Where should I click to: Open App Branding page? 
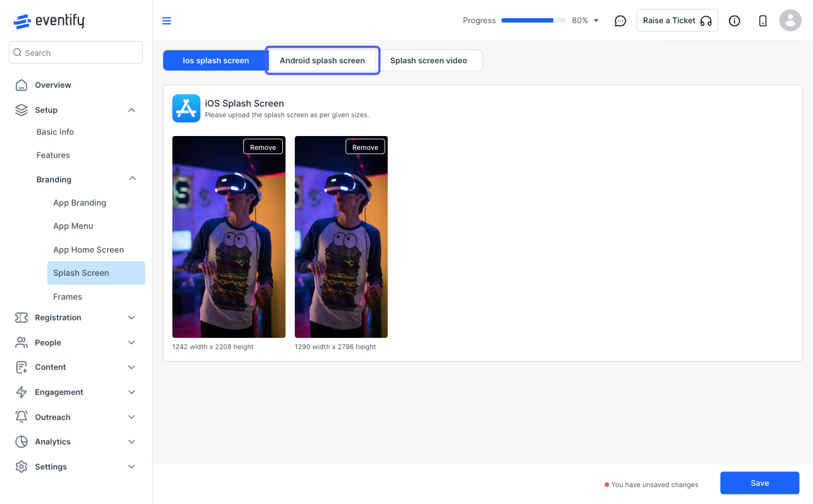click(x=80, y=202)
